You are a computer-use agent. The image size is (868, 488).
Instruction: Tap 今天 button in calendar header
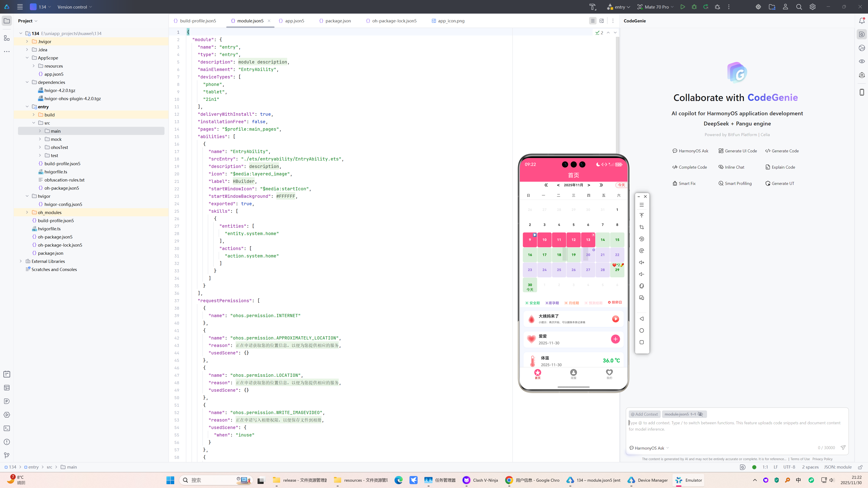click(621, 185)
